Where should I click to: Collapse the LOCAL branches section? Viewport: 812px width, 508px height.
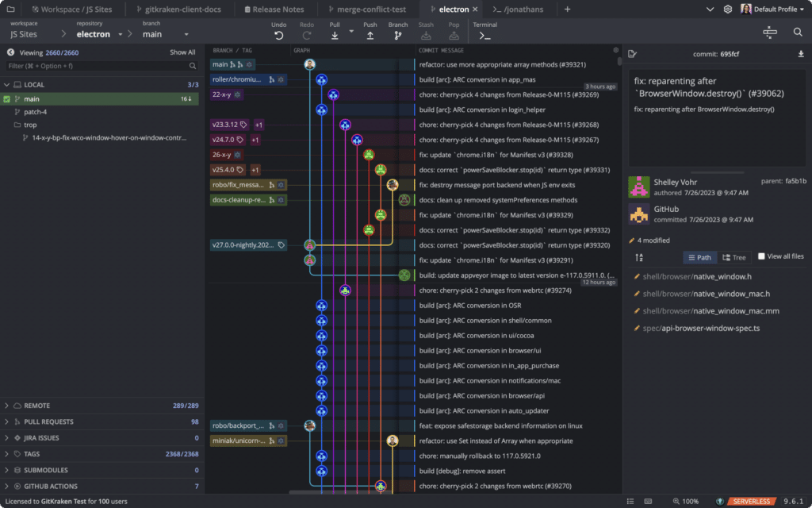coord(6,84)
